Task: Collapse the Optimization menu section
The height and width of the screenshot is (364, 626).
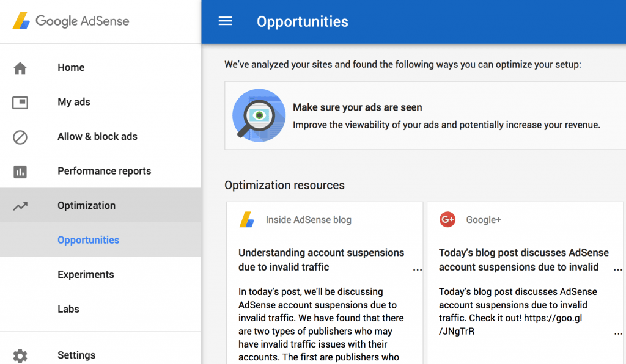Action: point(86,206)
